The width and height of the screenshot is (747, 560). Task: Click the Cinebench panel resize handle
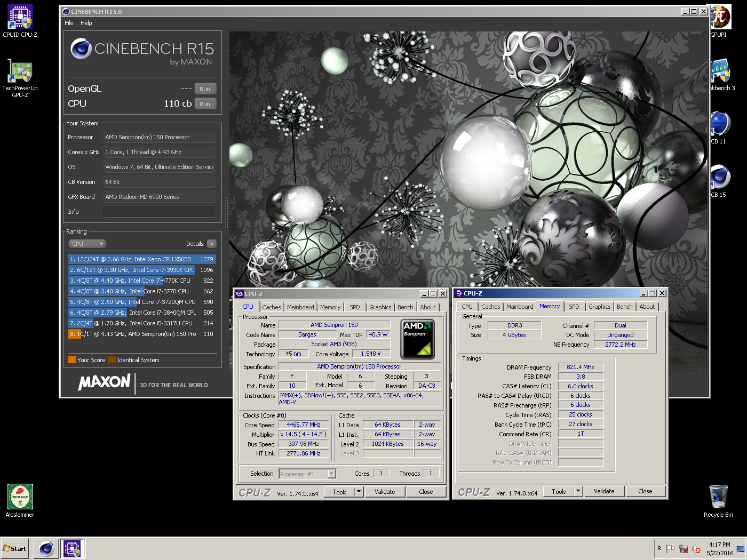click(226, 213)
